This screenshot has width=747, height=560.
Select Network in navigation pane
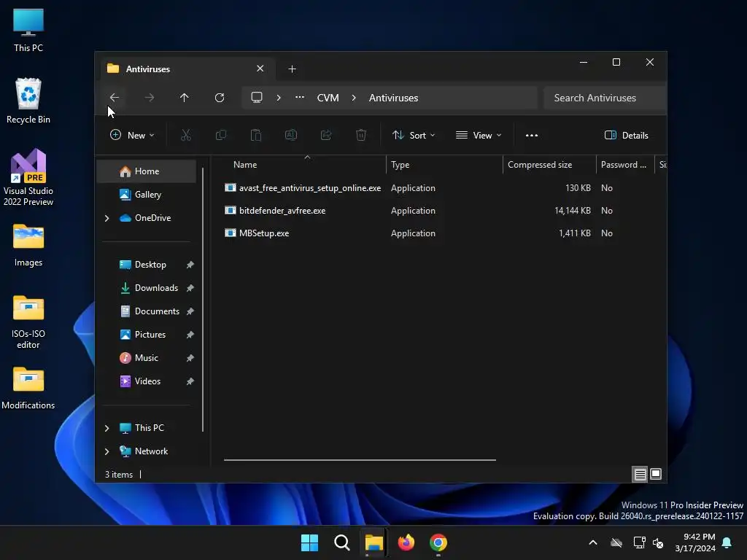pyautogui.click(x=151, y=451)
